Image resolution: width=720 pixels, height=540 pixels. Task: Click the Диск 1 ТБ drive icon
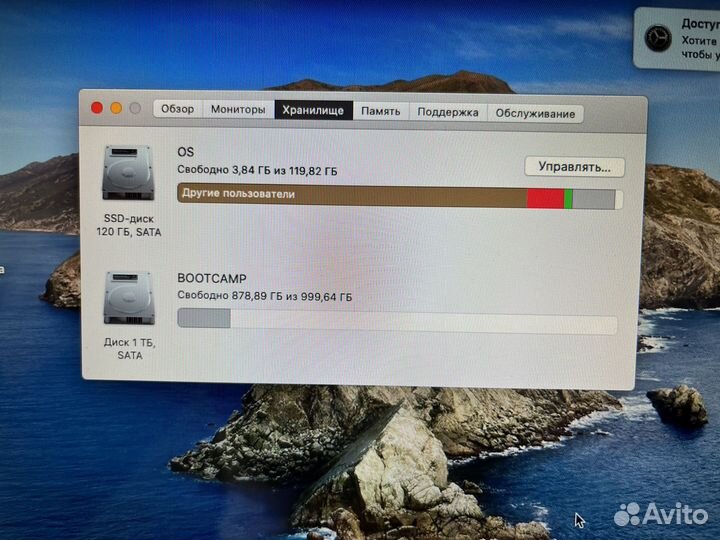pos(129,298)
